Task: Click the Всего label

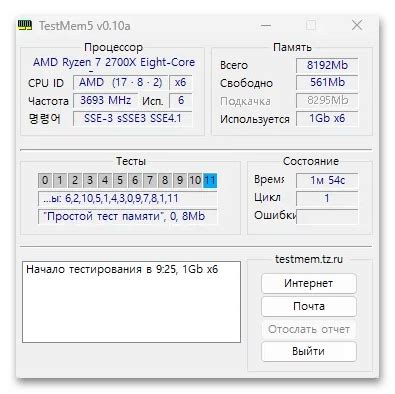Action: pos(234,65)
